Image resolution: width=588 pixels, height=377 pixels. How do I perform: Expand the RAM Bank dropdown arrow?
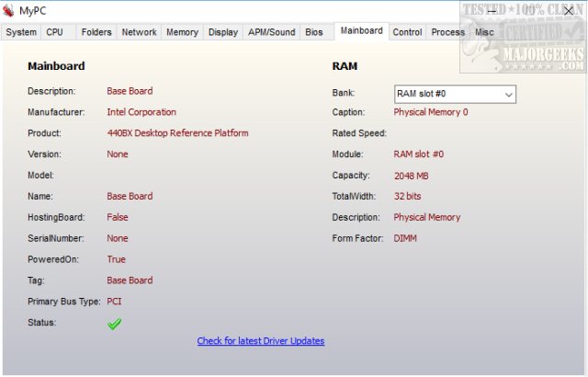coord(508,95)
